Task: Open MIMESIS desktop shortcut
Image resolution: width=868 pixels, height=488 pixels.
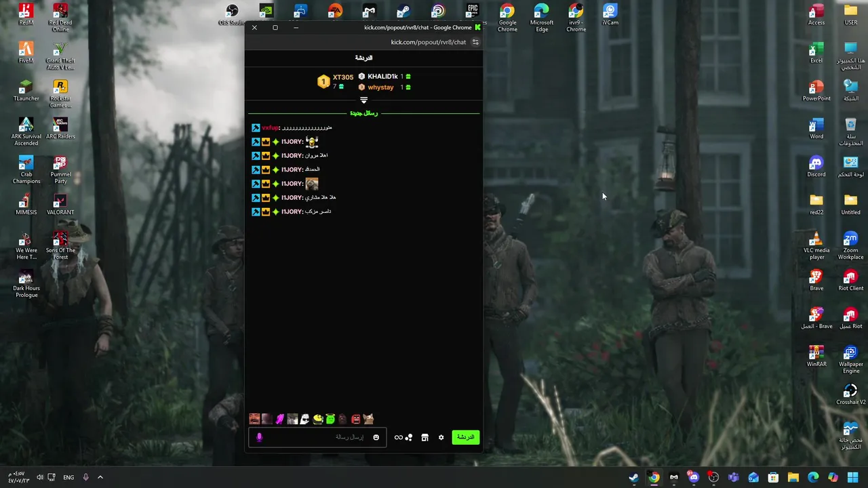Action: (26, 205)
